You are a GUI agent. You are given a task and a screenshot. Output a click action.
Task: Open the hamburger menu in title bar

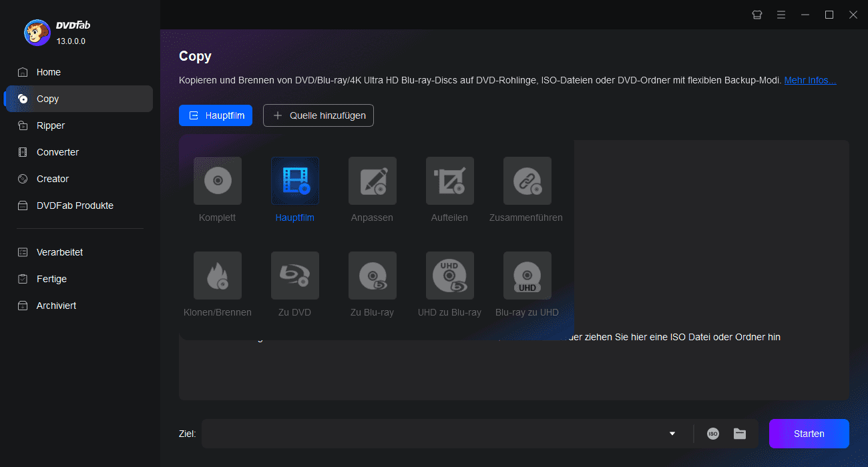781,15
